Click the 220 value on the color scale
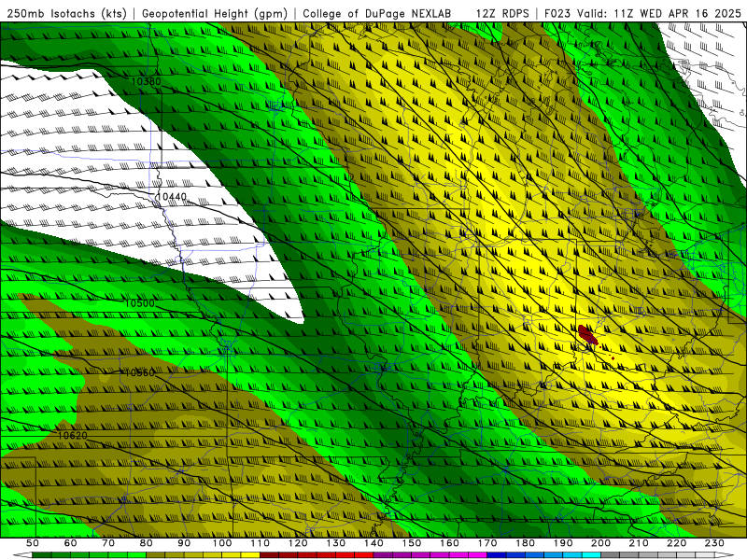The image size is (747, 560). 677,543
